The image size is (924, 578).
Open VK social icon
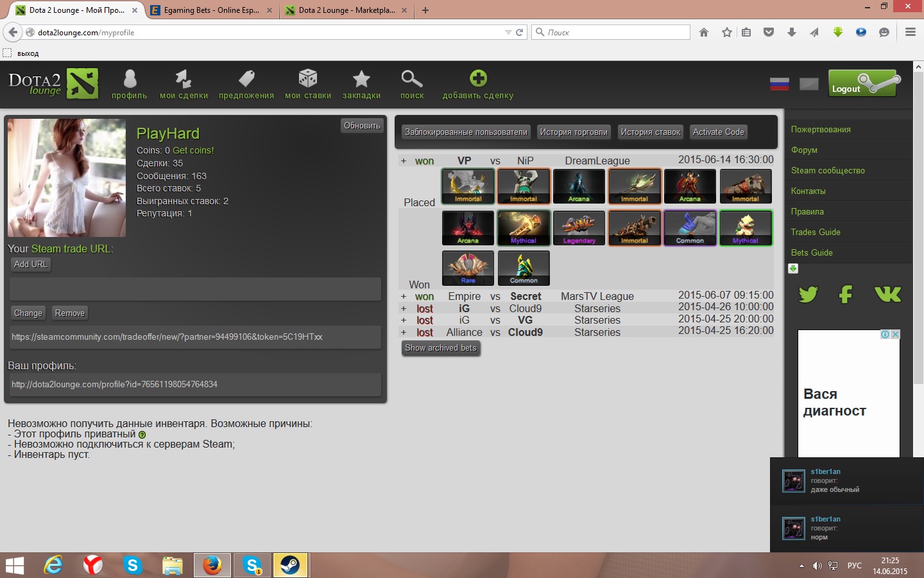888,294
